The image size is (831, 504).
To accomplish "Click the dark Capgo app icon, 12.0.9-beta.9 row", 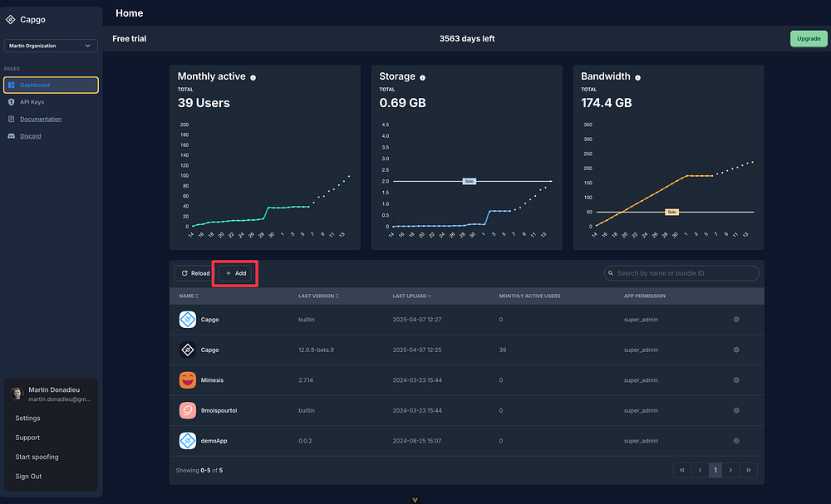I will [188, 350].
